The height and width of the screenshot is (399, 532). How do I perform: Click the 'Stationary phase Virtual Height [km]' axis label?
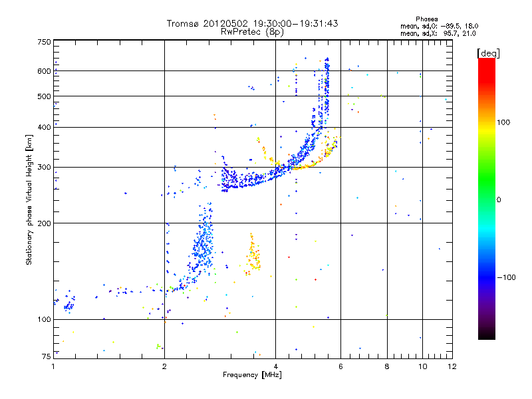click(x=29, y=199)
